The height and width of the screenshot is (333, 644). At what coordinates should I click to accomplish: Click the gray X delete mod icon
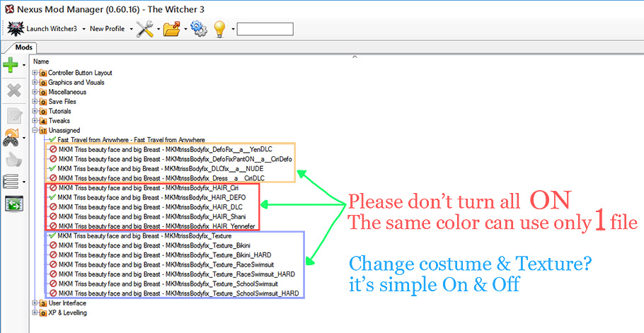tap(13, 90)
